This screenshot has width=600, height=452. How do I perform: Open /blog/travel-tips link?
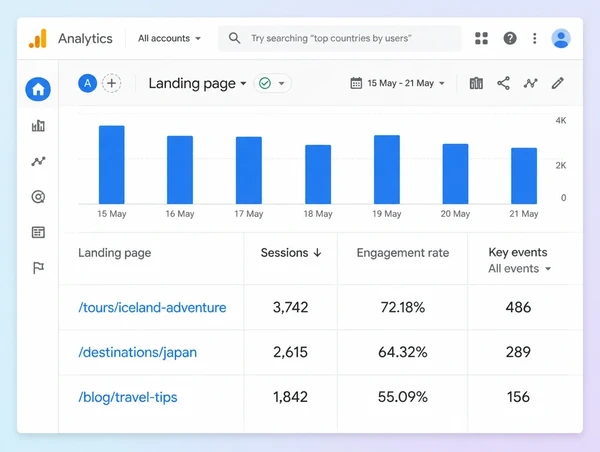(128, 397)
